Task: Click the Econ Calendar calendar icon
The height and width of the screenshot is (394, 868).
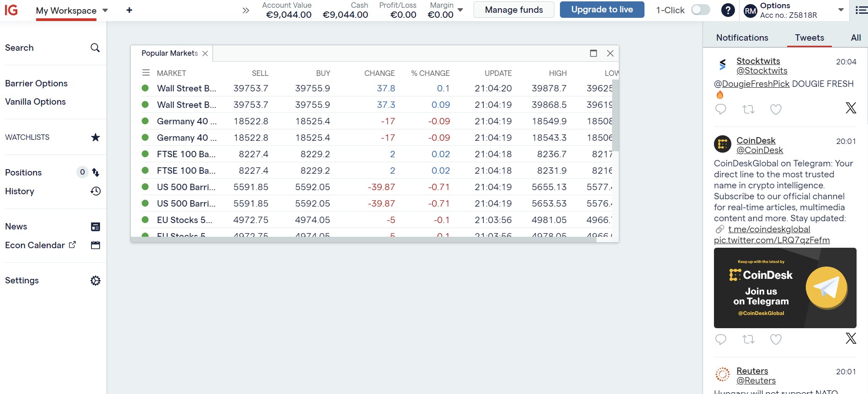Action: point(96,245)
